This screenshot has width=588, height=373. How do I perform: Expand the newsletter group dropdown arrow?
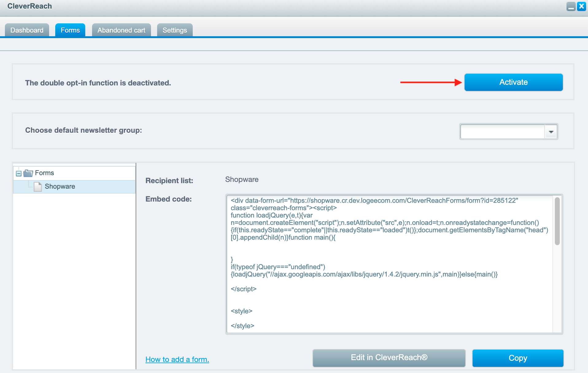coord(551,132)
